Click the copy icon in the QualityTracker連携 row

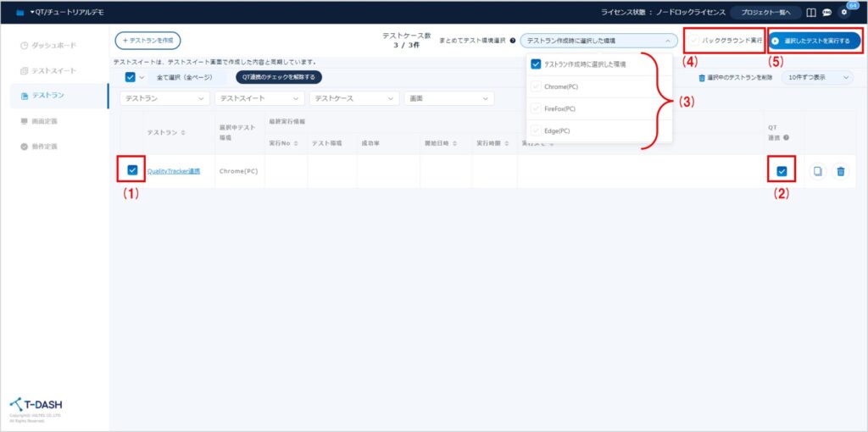click(817, 171)
